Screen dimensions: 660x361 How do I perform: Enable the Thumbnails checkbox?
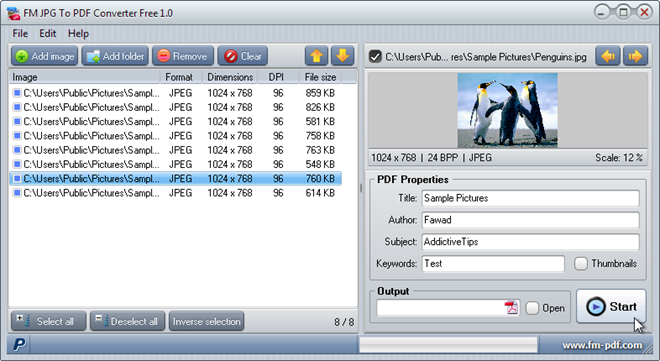[x=581, y=264]
